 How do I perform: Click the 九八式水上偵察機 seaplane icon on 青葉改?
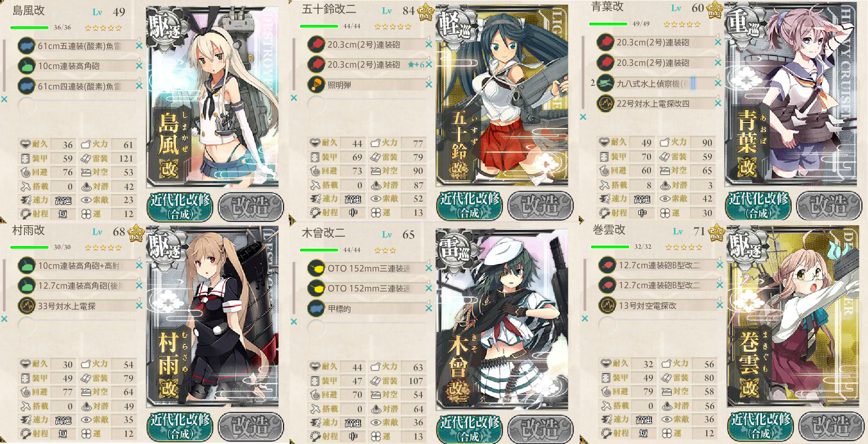pos(606,83)
